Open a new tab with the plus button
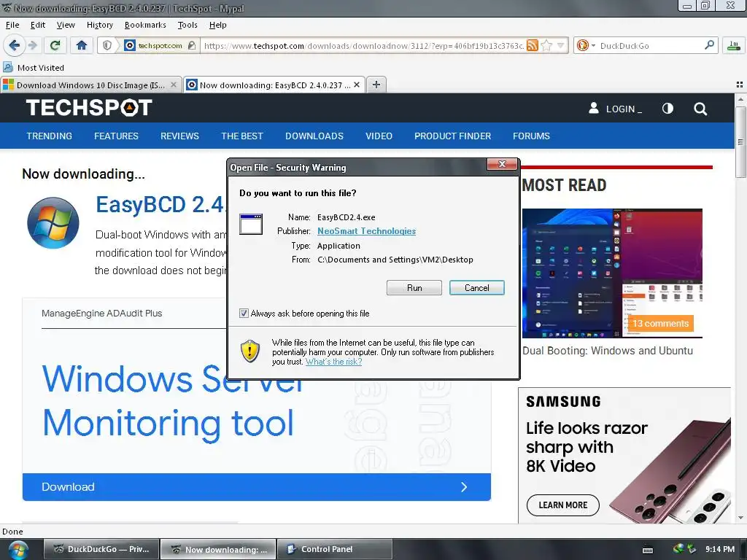Image resolution: width=747 pixels, height=560 pixels. coord(376,85)
